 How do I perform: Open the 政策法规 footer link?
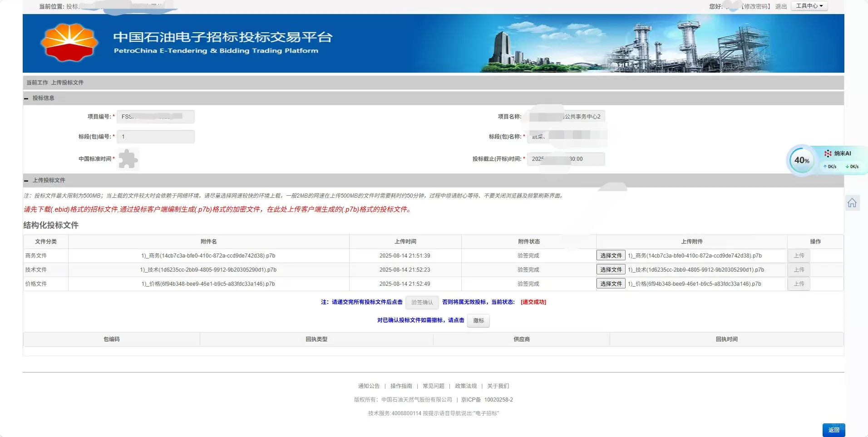466,386
